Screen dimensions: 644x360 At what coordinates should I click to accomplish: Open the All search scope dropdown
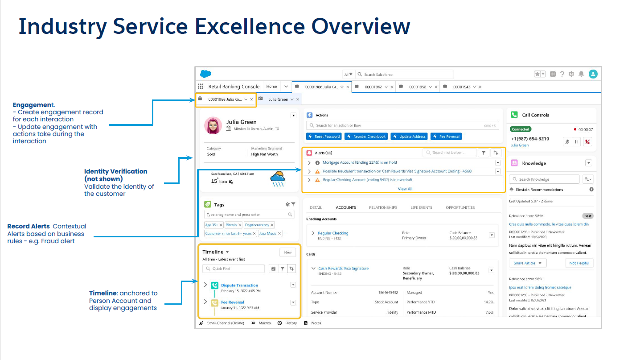(348, 74)
